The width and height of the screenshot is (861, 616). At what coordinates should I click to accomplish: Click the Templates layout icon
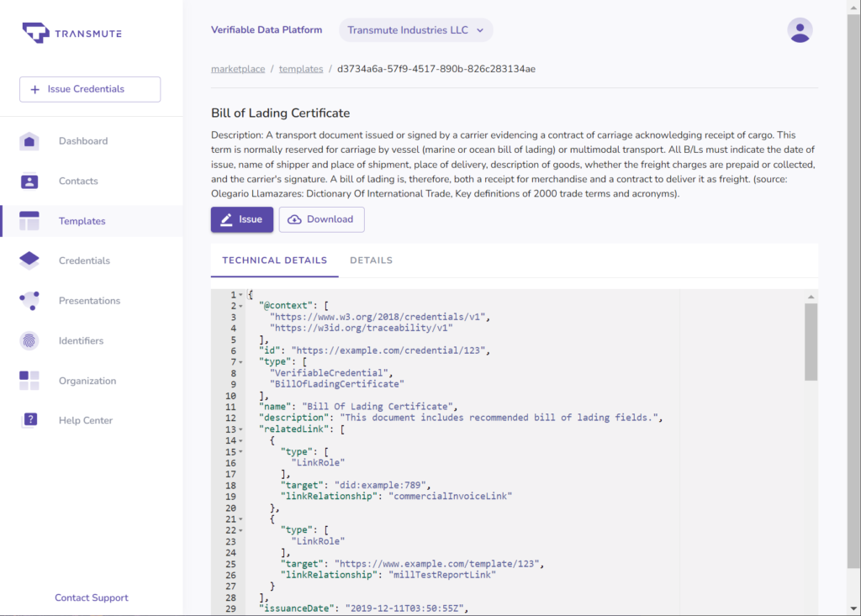pos(29,221)
